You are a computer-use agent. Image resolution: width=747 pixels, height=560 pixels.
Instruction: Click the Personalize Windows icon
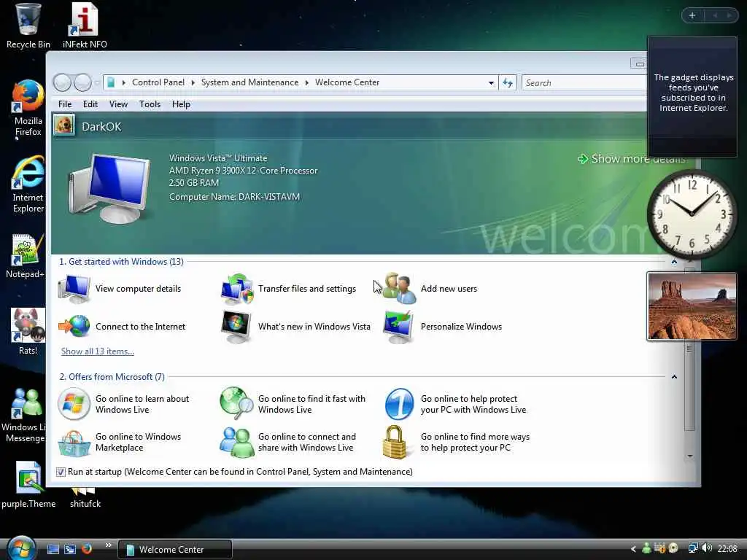click(399, 327)
